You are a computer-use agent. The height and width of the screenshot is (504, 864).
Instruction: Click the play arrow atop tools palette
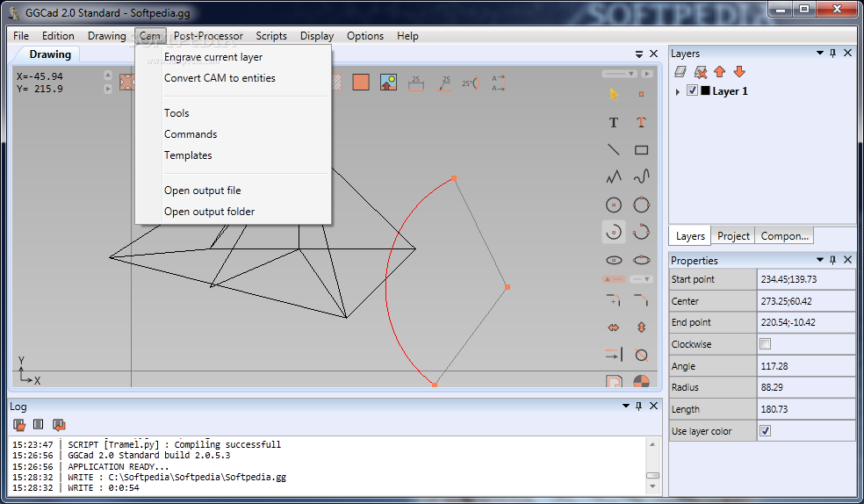point(647,74)
